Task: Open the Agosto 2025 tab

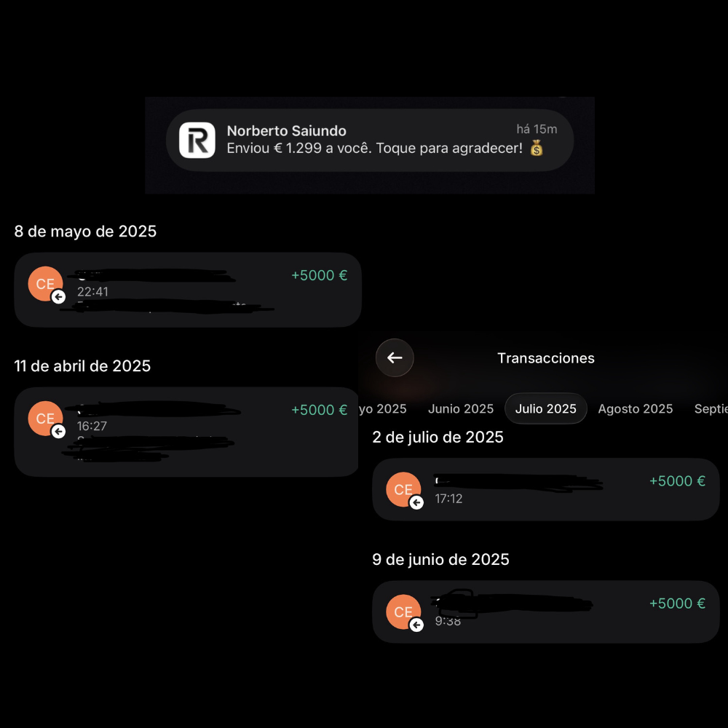Action: tap(635, 408)
